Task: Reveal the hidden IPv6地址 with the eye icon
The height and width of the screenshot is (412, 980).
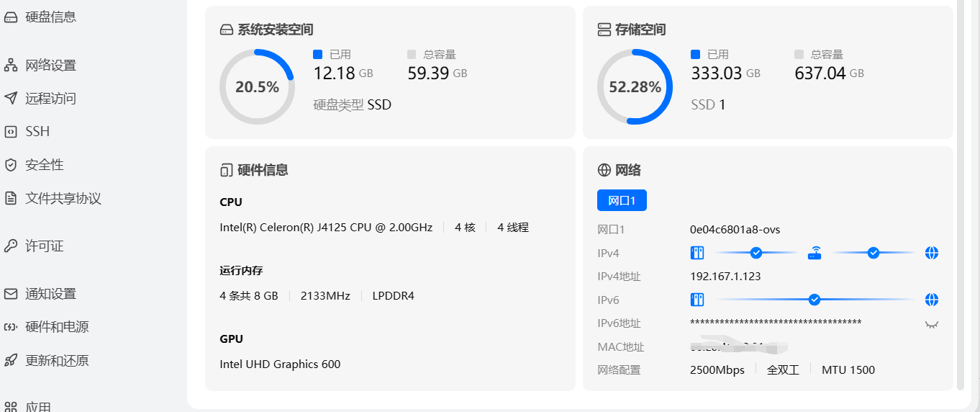Action: (932, 324)
